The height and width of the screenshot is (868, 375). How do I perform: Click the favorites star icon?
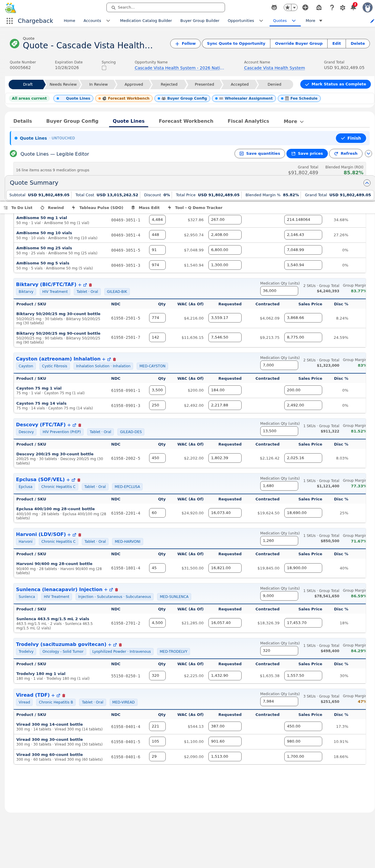(x=287, y=7)
